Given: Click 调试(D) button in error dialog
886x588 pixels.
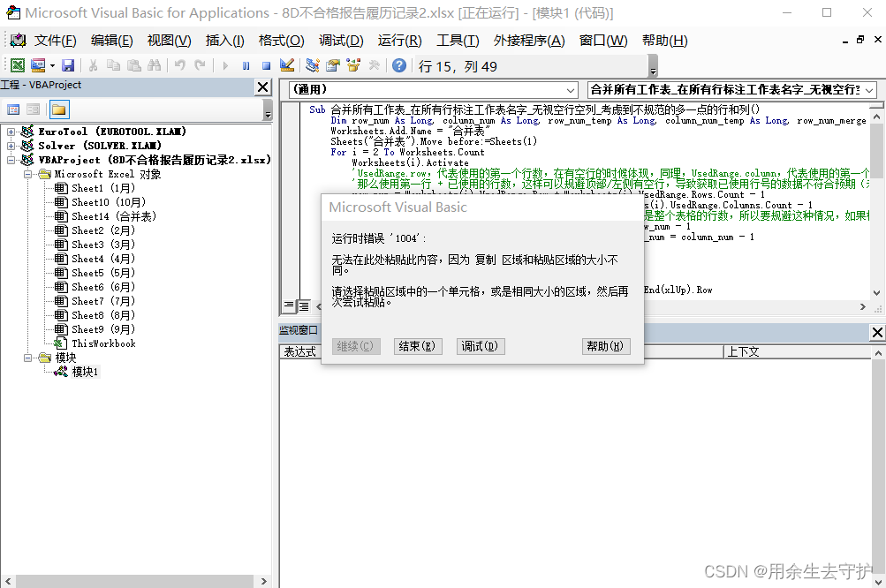Looking at the screenshot, I should [x=481, y=346].
